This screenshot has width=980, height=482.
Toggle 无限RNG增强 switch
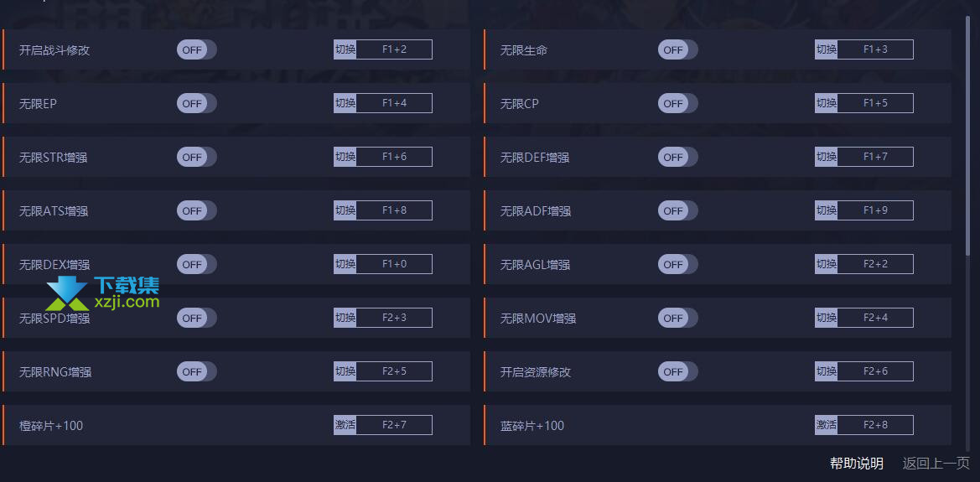point(196,371)
